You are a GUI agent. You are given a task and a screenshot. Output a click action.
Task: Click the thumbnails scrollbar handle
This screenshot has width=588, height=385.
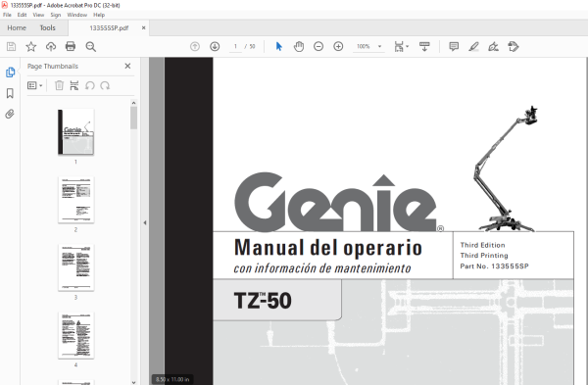click(x=133, y=118)
